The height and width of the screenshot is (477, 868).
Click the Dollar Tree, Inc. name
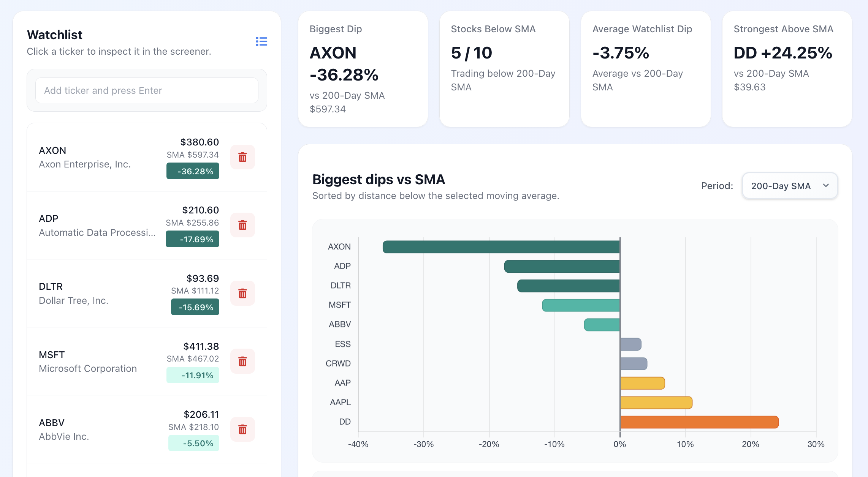[x=74, y=300]
